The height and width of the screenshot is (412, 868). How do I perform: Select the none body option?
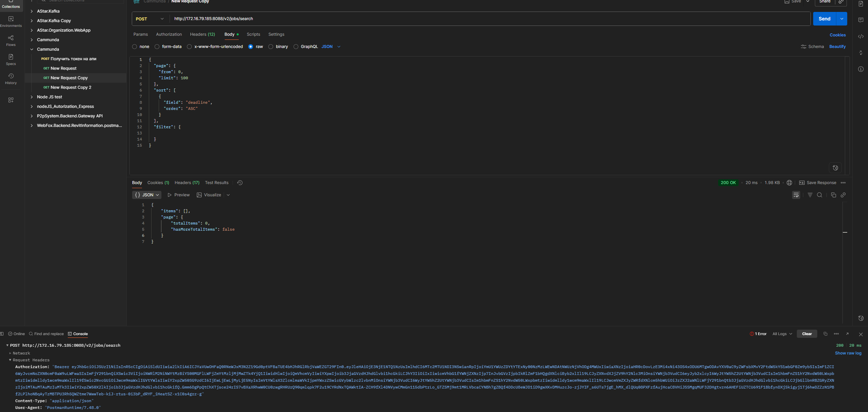(135, 47)
